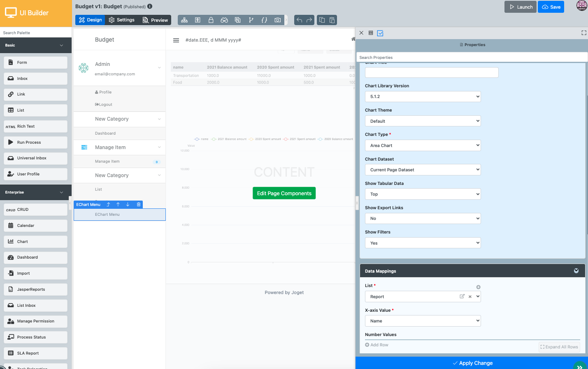Open the Show Tabular Data dropdown
The image size is (588, 369).
coord(423,194)
